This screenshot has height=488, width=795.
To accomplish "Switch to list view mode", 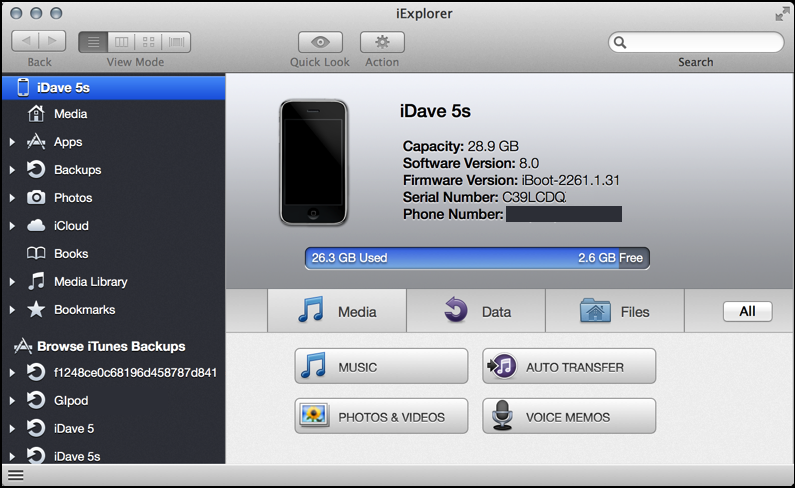I will pos(93,42).
